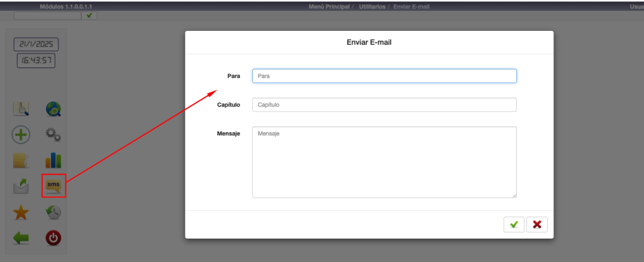Open the gears settings icon
Screen dimensions: 644x262
(53, 135)
